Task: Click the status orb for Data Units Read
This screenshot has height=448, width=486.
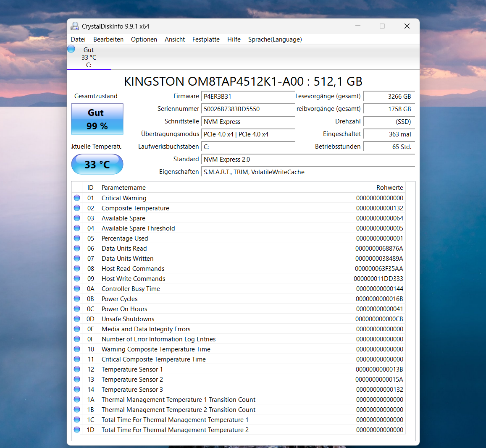Action: [77, 248]
